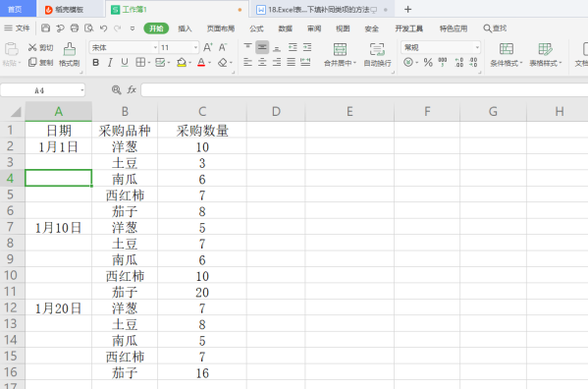Activate the Format Painter (格式刷)
Viewport: 588px width, 389px height.
[x=70, y=55]
